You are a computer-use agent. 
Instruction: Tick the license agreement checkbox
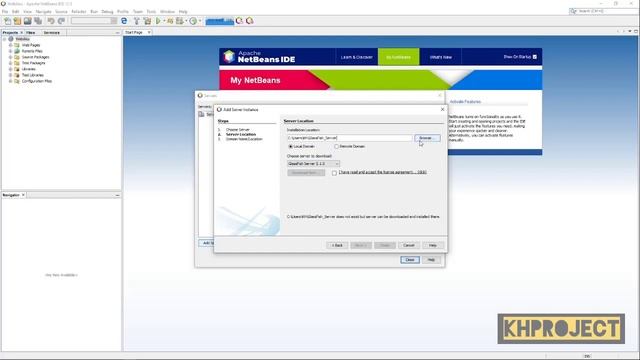tap(334, 173)
